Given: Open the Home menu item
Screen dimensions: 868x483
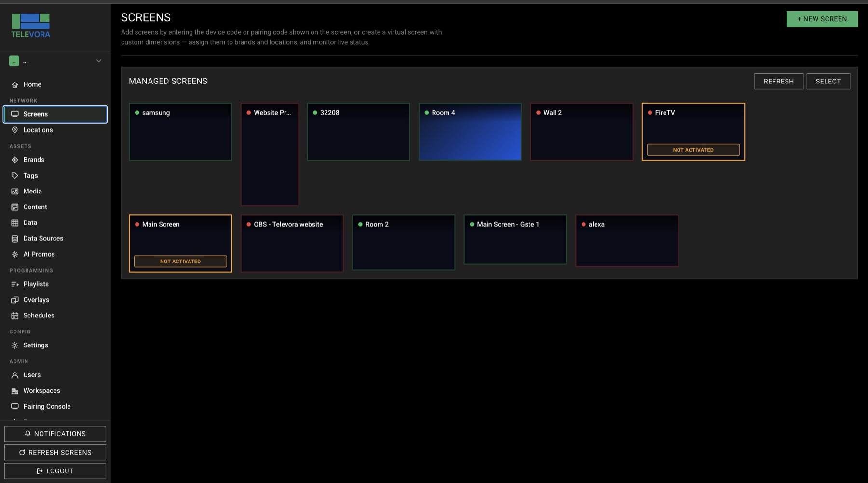Looking at the screenshot, I should pyautogui.click(x=55, y=84).
